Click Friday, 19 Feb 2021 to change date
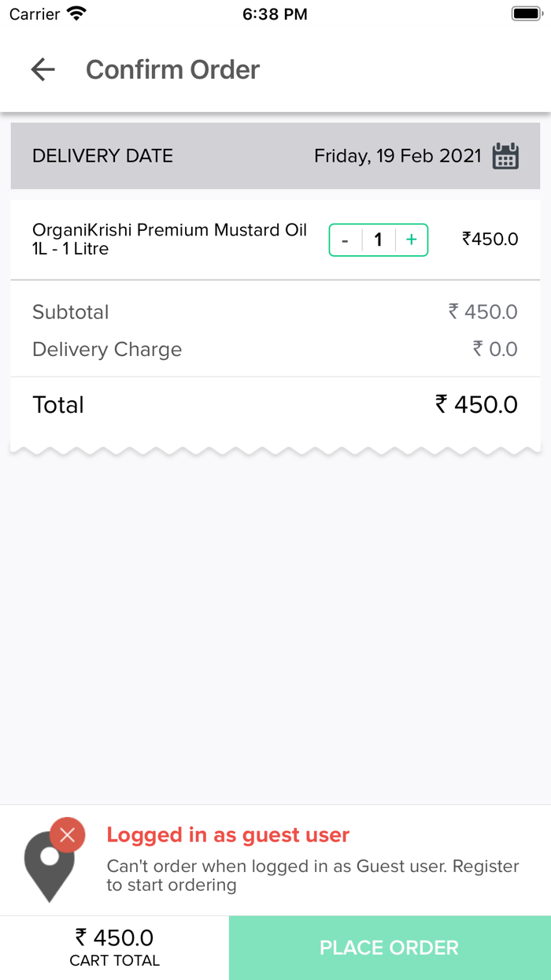This screenshot has width=551, height=980. (x=398, y=156)
